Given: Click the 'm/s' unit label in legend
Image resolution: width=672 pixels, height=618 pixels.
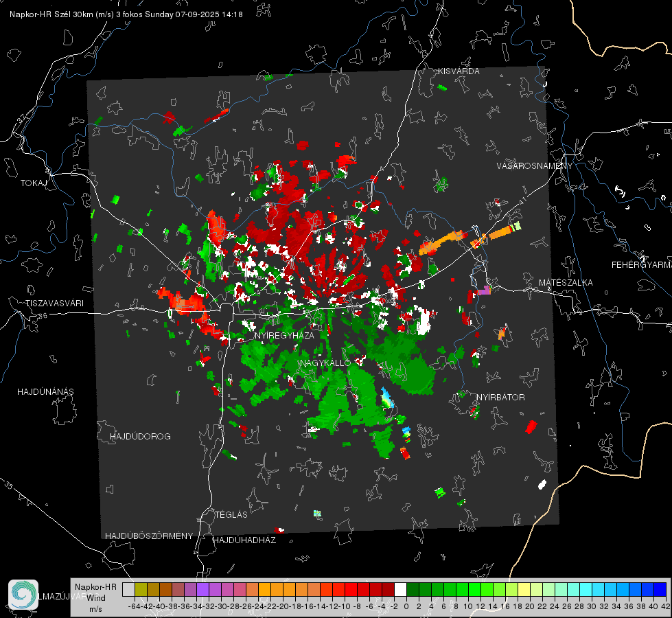Looking at the screenshot, I should click(95, 609).
